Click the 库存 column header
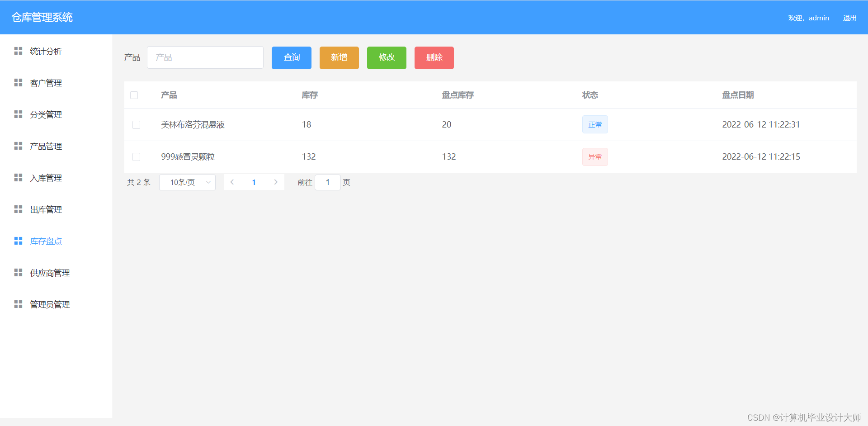The width and height of the screenshot is (868, 426). (310, 95)
